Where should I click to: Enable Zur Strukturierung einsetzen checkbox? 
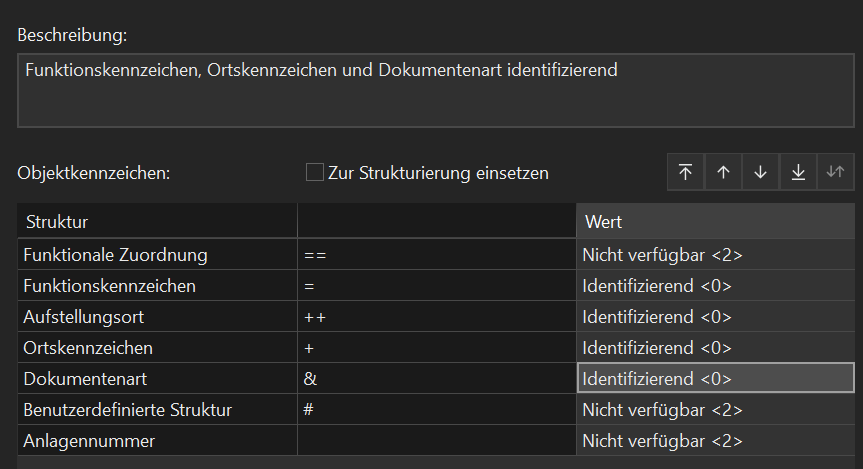[314, 172]
